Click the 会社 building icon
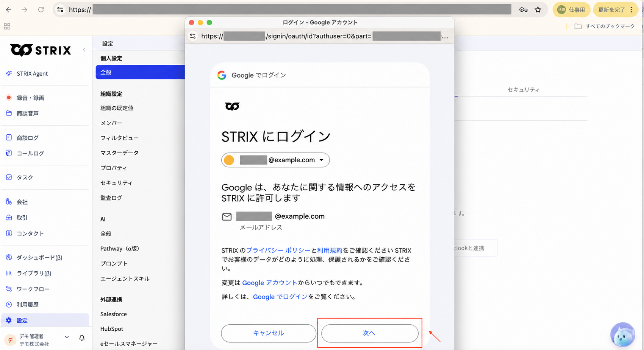644x350 pixels. 9,202
